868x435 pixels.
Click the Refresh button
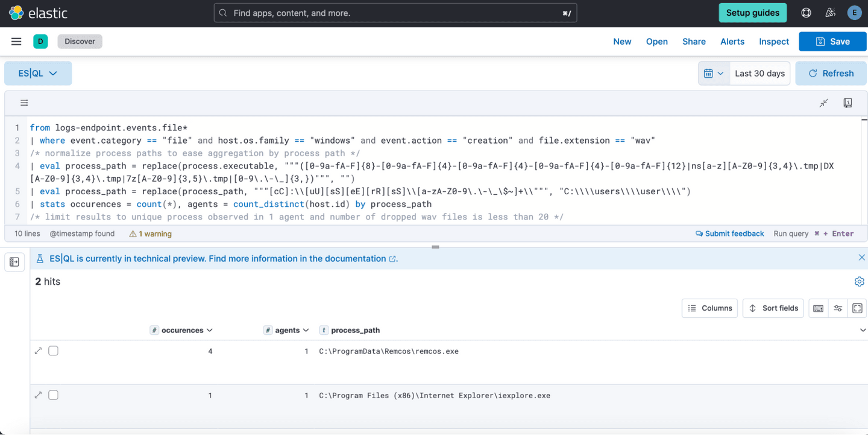point(831,73)
